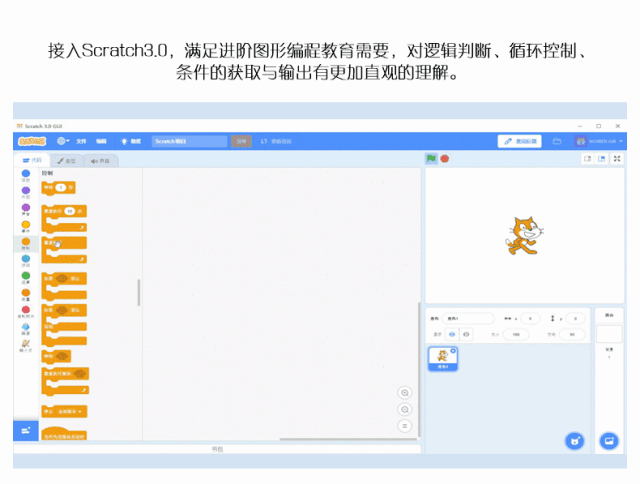Switch to small stage layout
This screenshot has height=484, width=640.
click(x=587, y=159)
